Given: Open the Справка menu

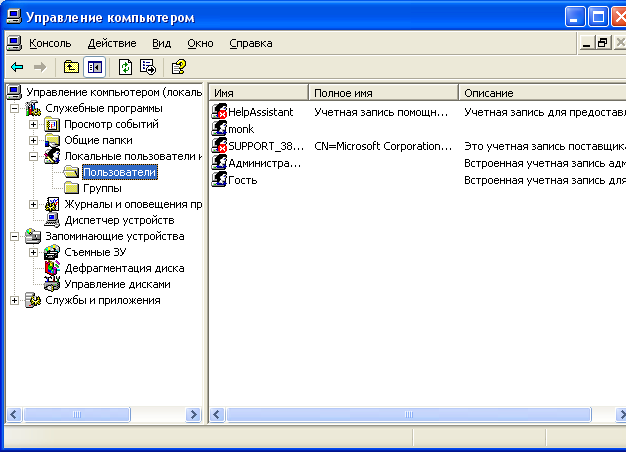Looking at the screenshot, I should point(251,43).
